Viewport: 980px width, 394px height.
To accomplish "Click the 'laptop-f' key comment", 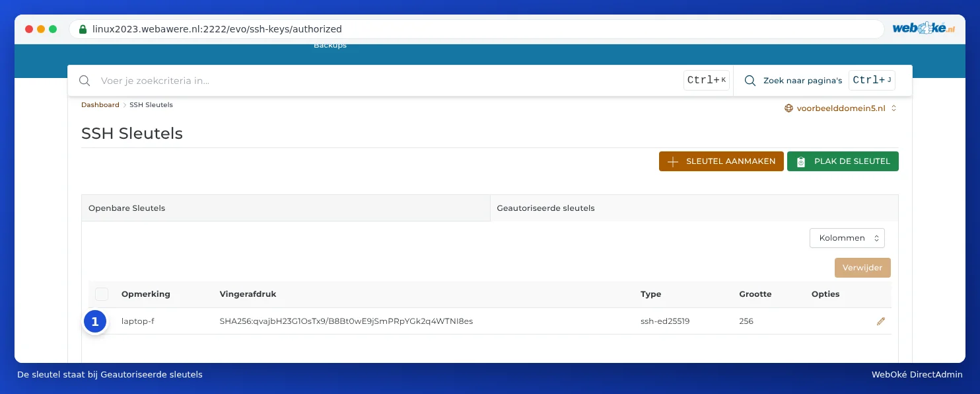I will point(138,321).
